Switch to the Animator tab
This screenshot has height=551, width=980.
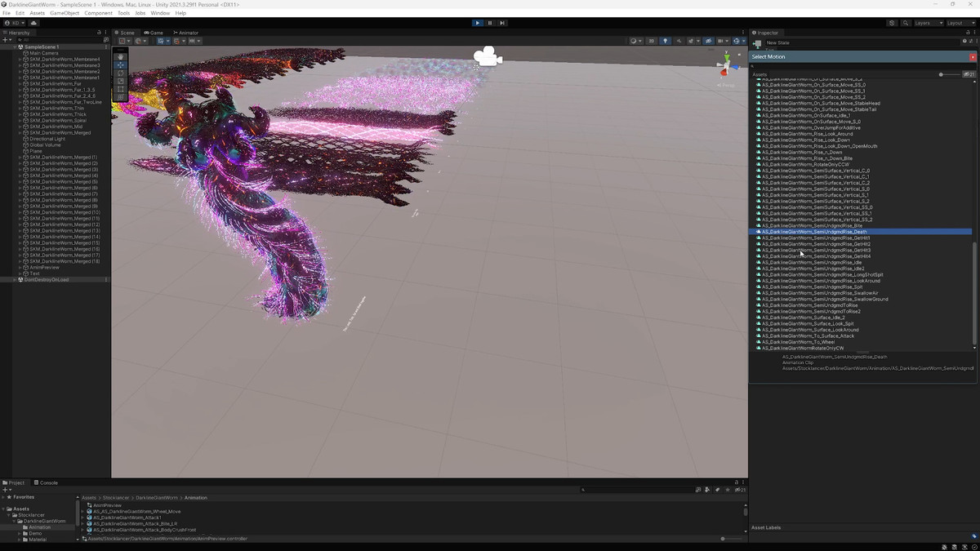click(x=185, y=33)
